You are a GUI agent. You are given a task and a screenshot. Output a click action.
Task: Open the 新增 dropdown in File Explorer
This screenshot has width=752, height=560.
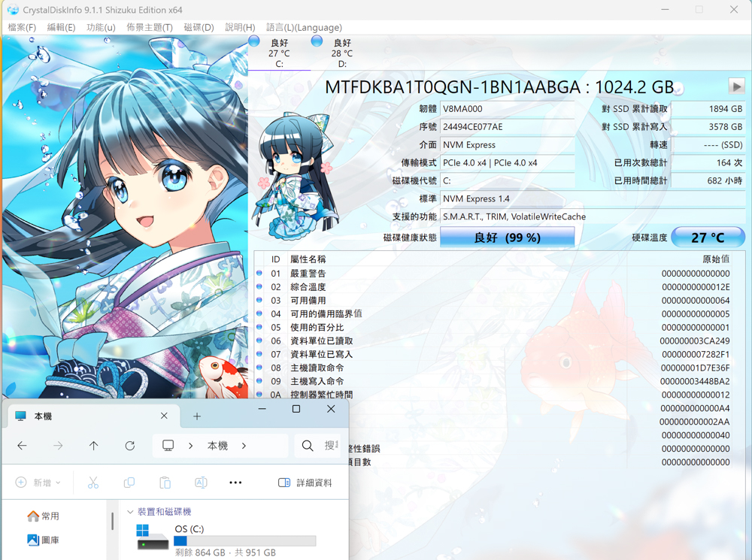(38, 483)
